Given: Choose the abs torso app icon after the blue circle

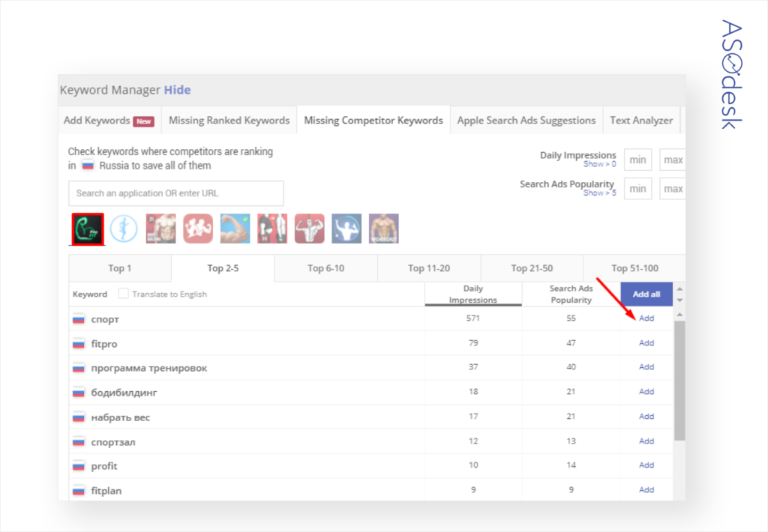Looking at the screenshot, I should coord(160,229).
